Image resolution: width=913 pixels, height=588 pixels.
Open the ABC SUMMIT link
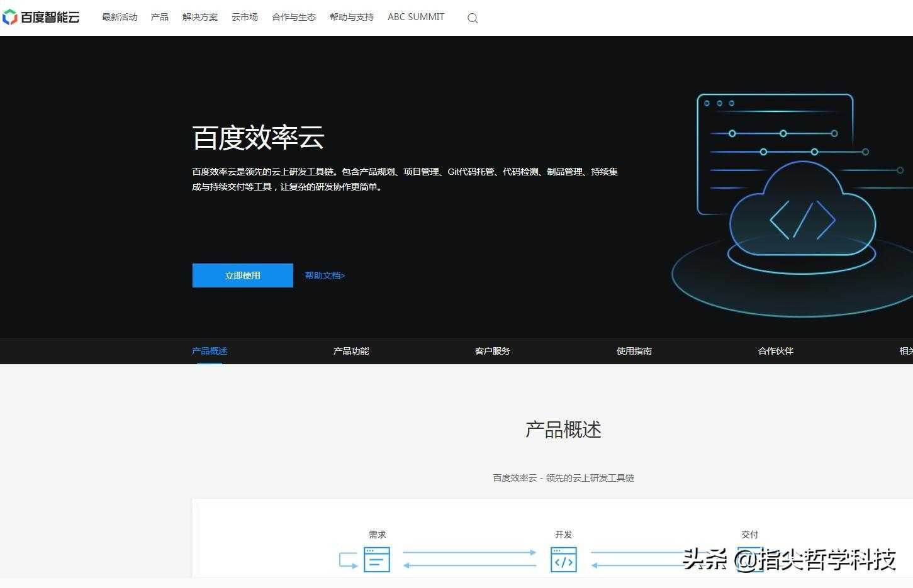[x=416, y=17]
